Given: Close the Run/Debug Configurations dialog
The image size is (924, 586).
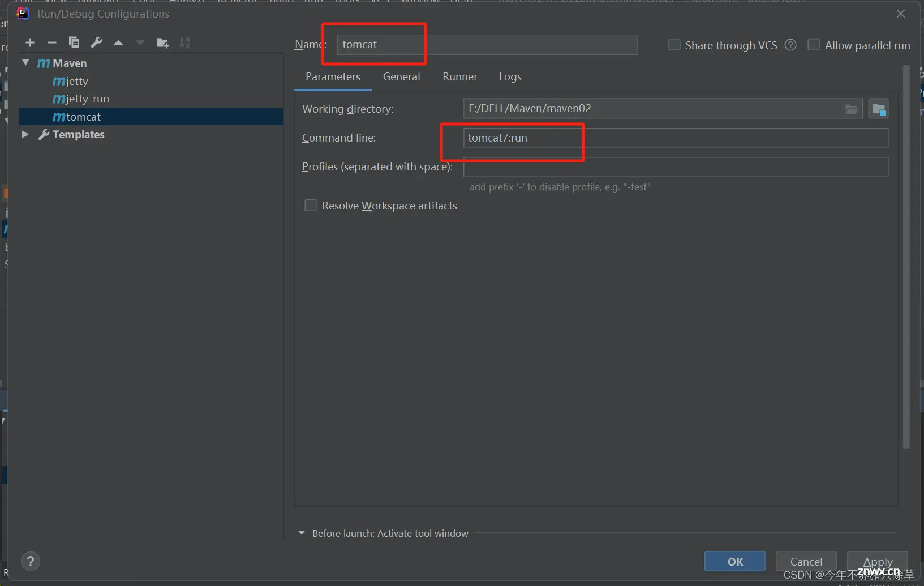Looking at the screenshot, I should [901, 14].
